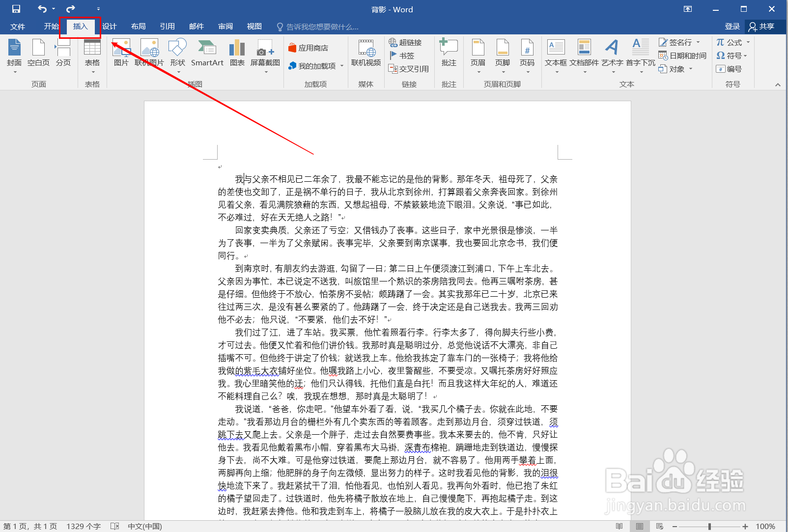The width and height of the screenshot is (788, 532).
Task: Sign in with 登录 button
Action: coord(732,27)
